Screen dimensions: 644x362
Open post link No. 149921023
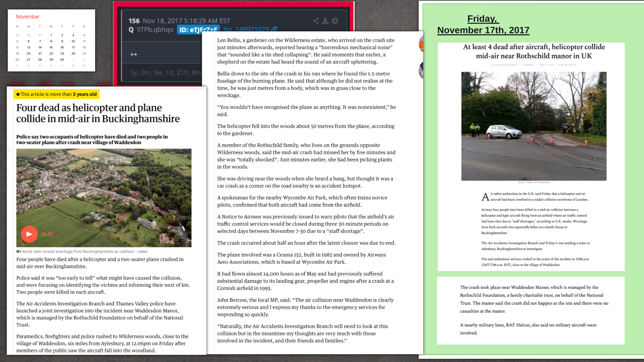point(246,29)
